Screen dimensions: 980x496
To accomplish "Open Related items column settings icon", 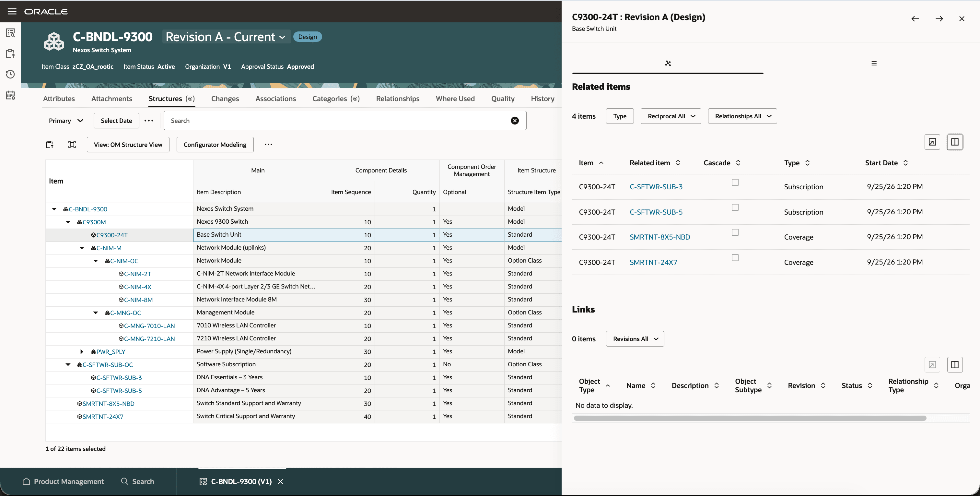I will coord(955,142).
